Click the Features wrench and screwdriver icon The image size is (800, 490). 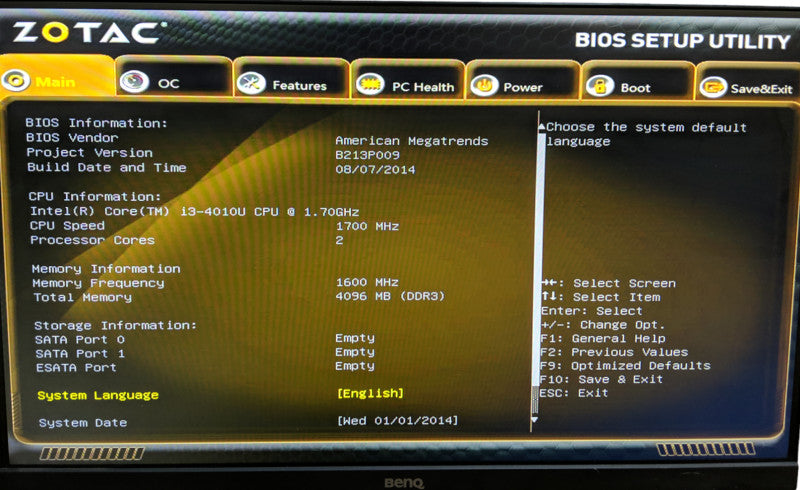(x=252, y=84)
